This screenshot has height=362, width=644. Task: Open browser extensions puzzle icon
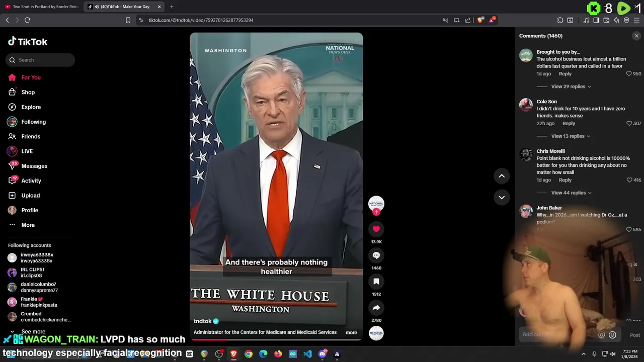560,20
